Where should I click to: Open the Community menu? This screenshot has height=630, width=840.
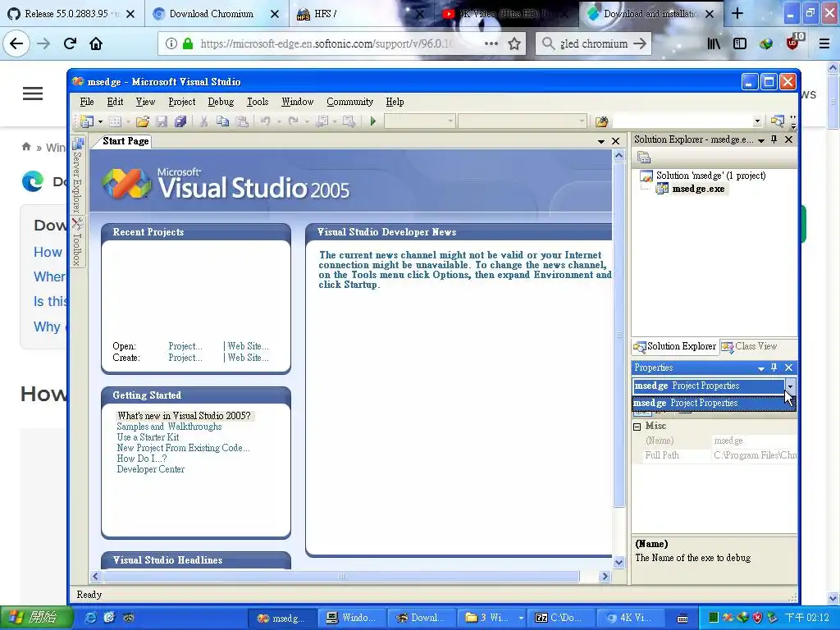click(x=349, y=102)
